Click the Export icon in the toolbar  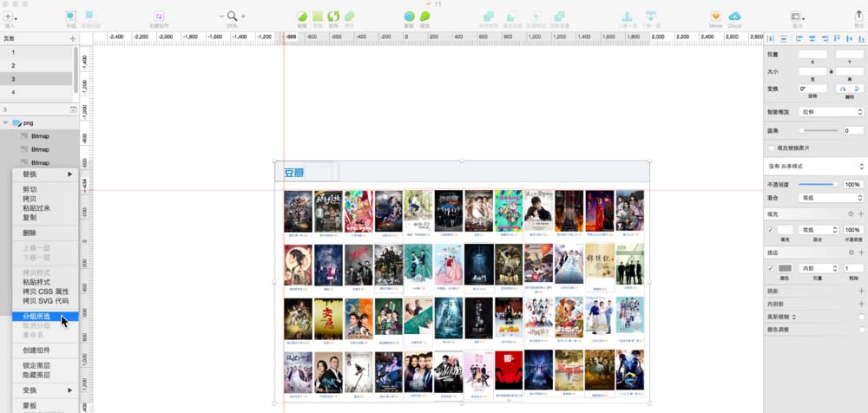click(858, 16)
